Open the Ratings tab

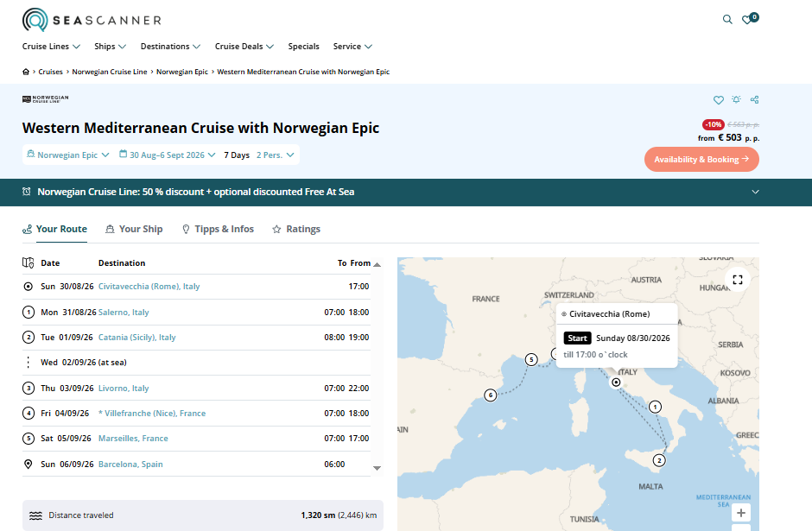tap(296, 229)
